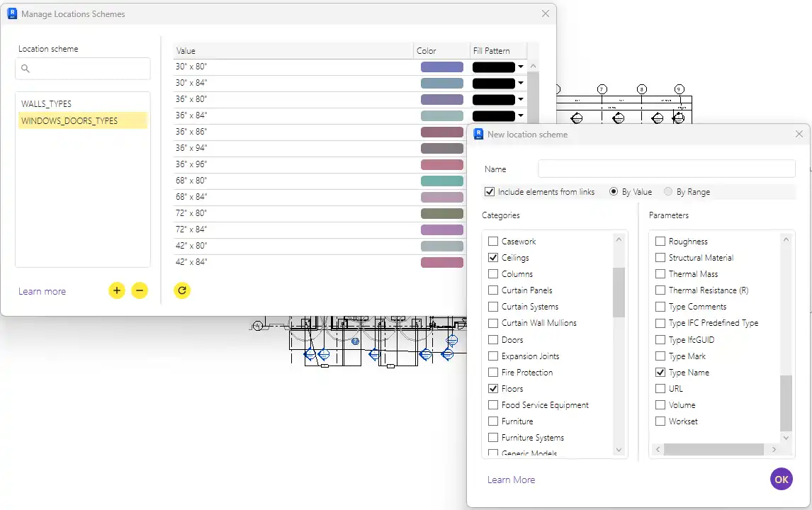Click the add location scheme plus icon
Viewport: 812px width, 510px height.
tap(117, 290)
